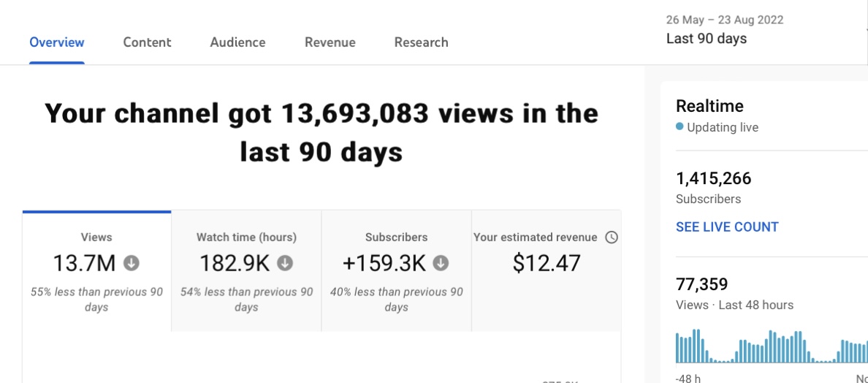Go to the Revenue tab

(330, 42)
